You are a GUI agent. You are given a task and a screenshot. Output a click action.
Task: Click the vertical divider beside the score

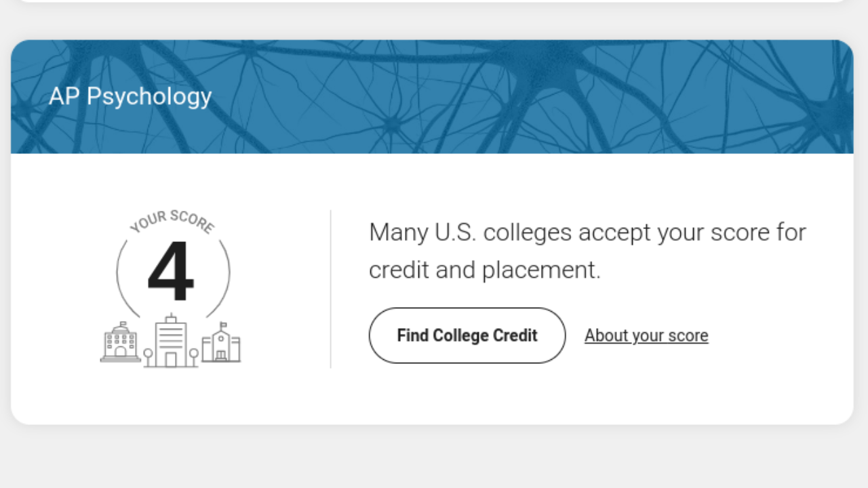pos(330,289)
